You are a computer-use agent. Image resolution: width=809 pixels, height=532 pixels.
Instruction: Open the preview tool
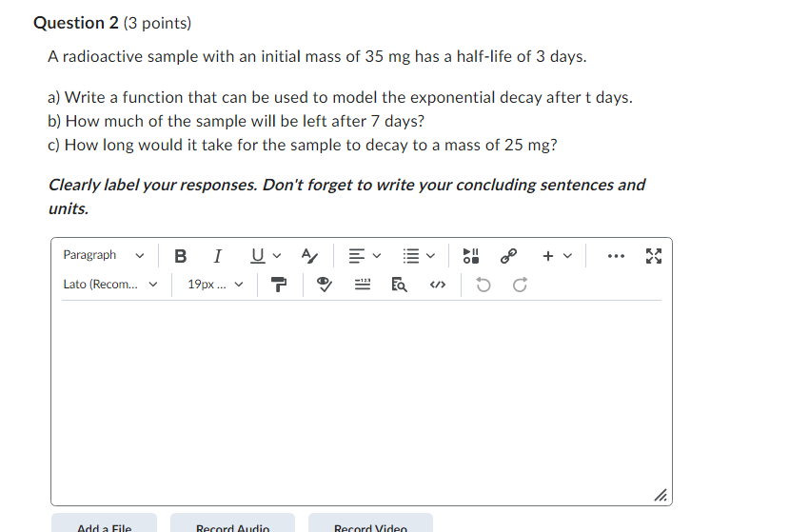[399, 285]
